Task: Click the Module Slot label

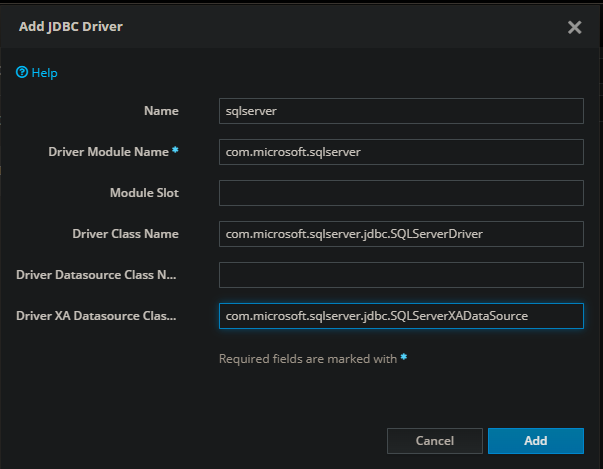Action: pyautogui.click(x=144, y=193)
